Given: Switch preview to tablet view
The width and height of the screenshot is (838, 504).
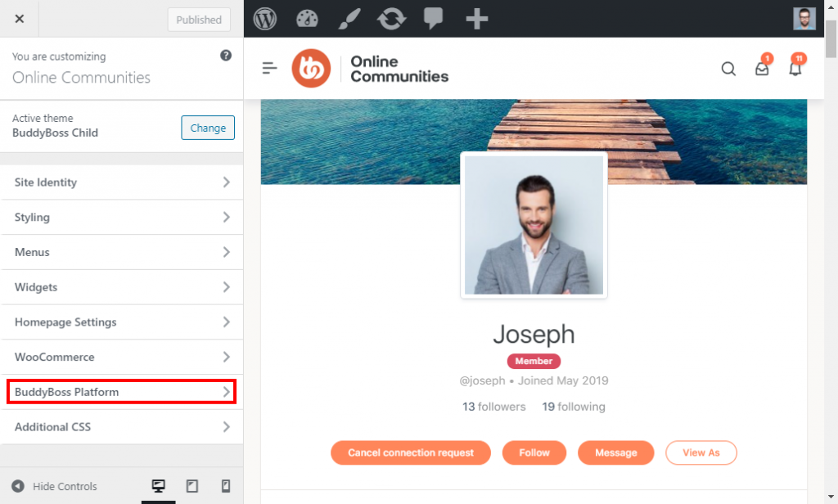Looking at the screenshot, I should pyautogui.click(x=191, y=486).
